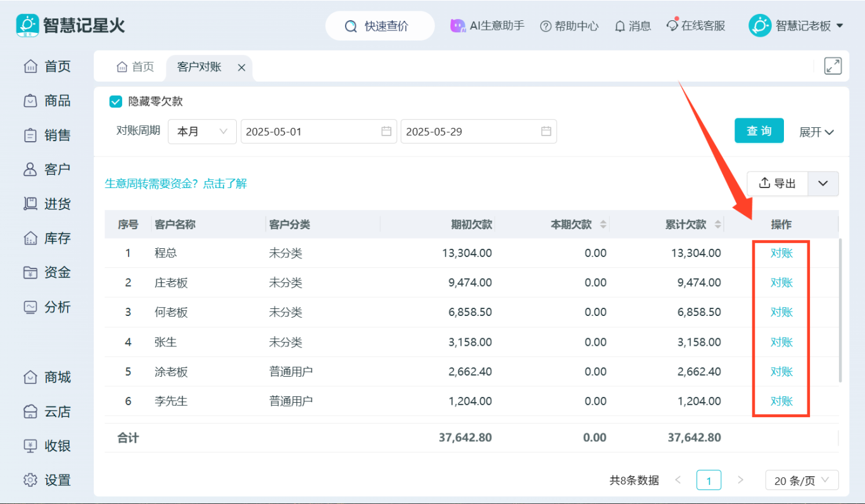Click the 期初欠款 column header
The width and height of the screenshot is (865, 504).
click(472, 225)
